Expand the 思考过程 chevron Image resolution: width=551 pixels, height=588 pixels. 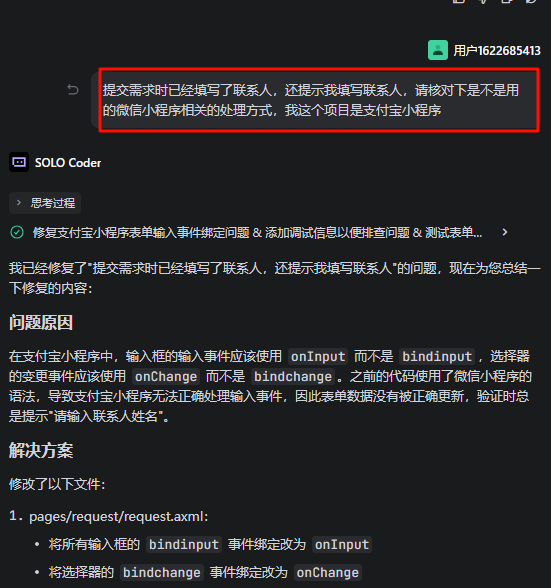click(19, 202)
